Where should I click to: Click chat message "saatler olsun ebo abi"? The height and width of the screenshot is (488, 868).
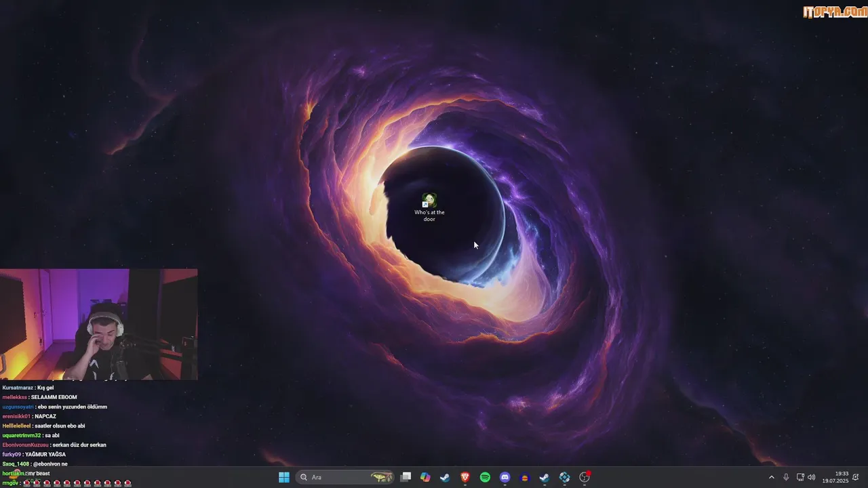60,426
